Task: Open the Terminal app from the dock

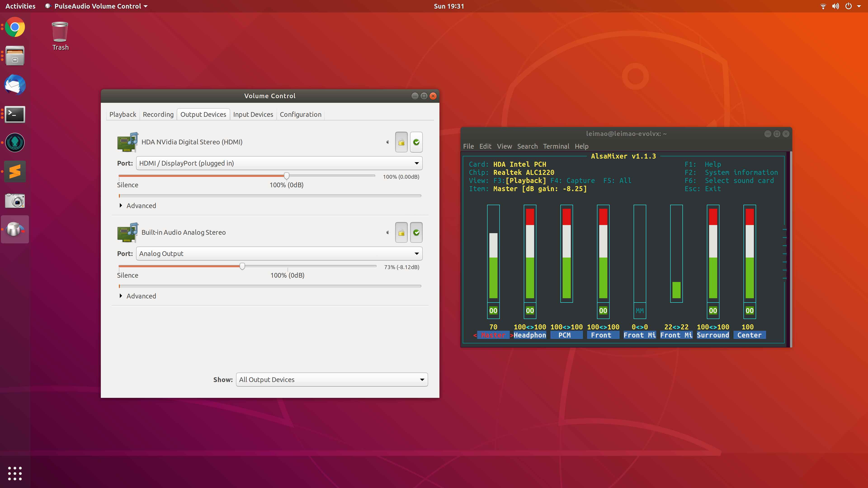Action: (x=15, y=114)
